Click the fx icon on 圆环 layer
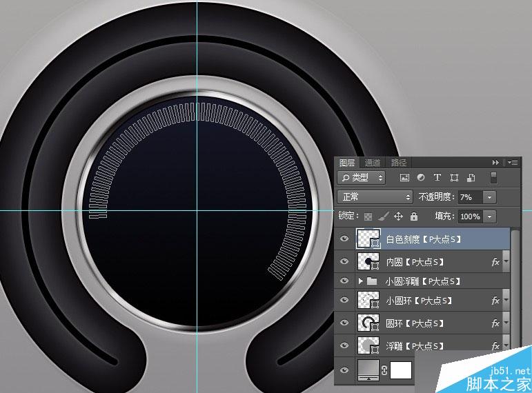Image resolution: width=532 pixels, height=393 pixels. tap(495, 323)
